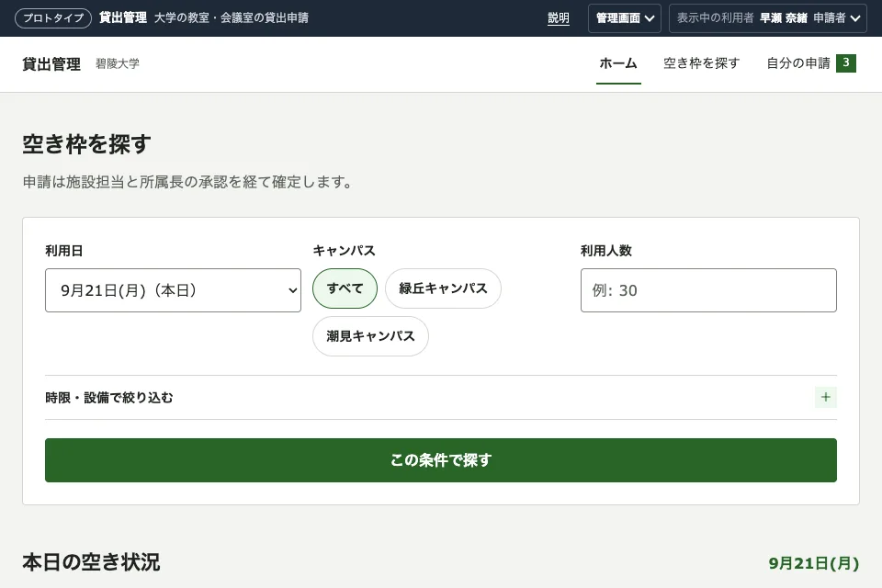Click the この条件で探す search button

[441, 460]
